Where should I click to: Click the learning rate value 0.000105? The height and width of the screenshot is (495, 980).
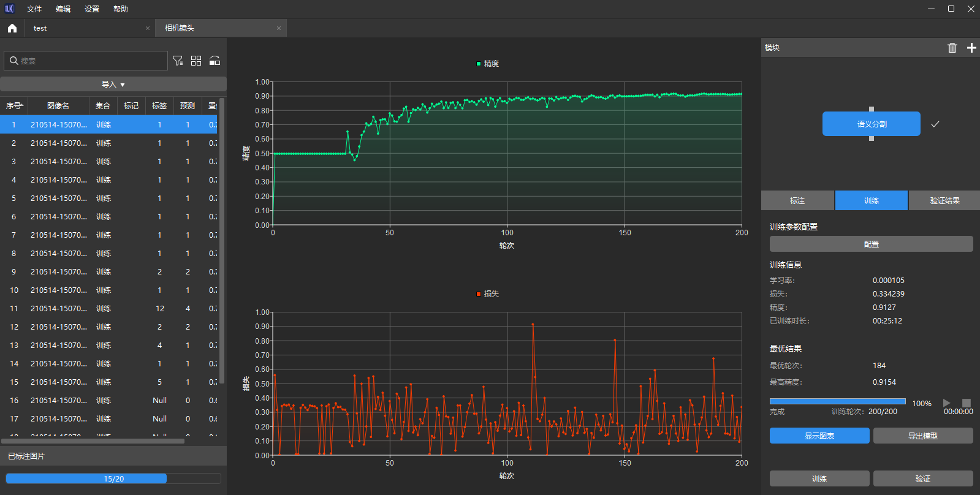[x=889, y=281]
